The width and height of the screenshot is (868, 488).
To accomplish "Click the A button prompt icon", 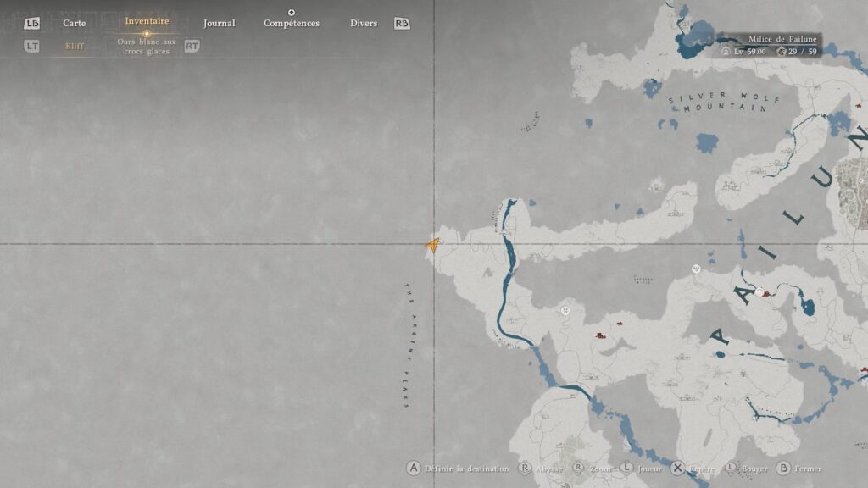I will tap(414, 468).
